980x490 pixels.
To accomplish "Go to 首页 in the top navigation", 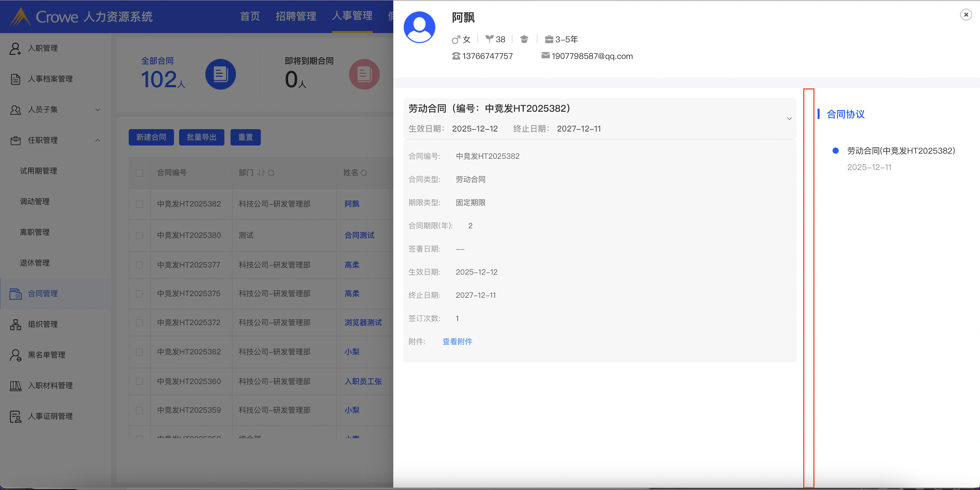I will click(x=250, y=16).
